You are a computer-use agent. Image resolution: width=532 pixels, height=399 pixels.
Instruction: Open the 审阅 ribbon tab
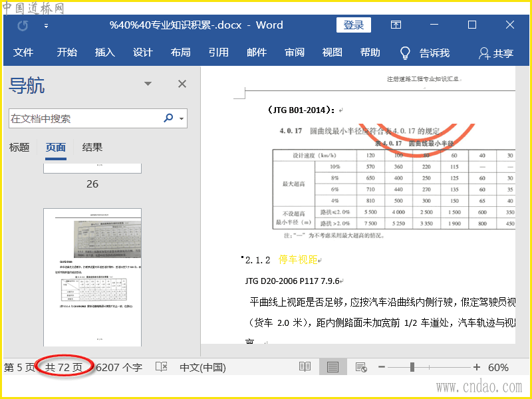point(295,53)
